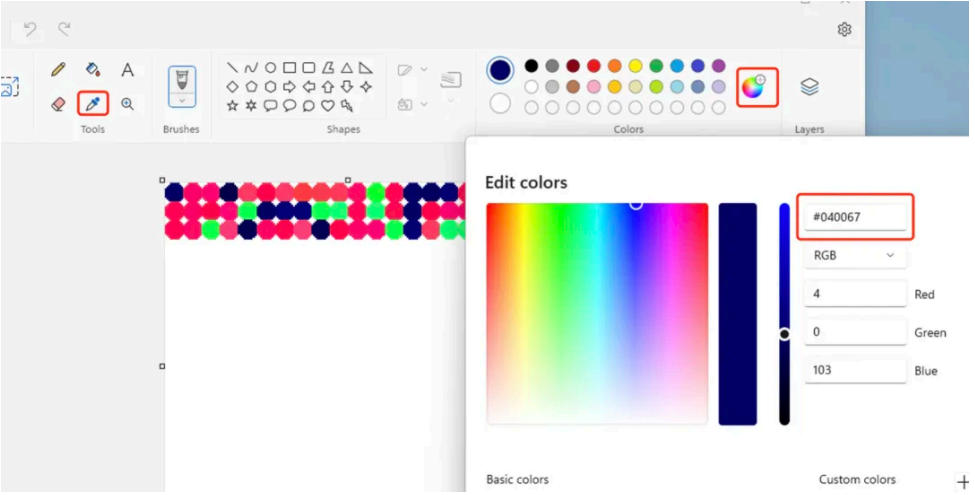The width and height of the screenshot is (975, 495).
Task: Add to Custom colors with plus button
Action: (963, 481)
